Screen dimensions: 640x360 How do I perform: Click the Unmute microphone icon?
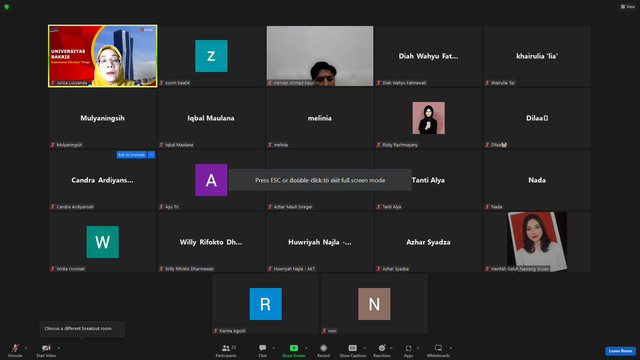click(15, 348)
